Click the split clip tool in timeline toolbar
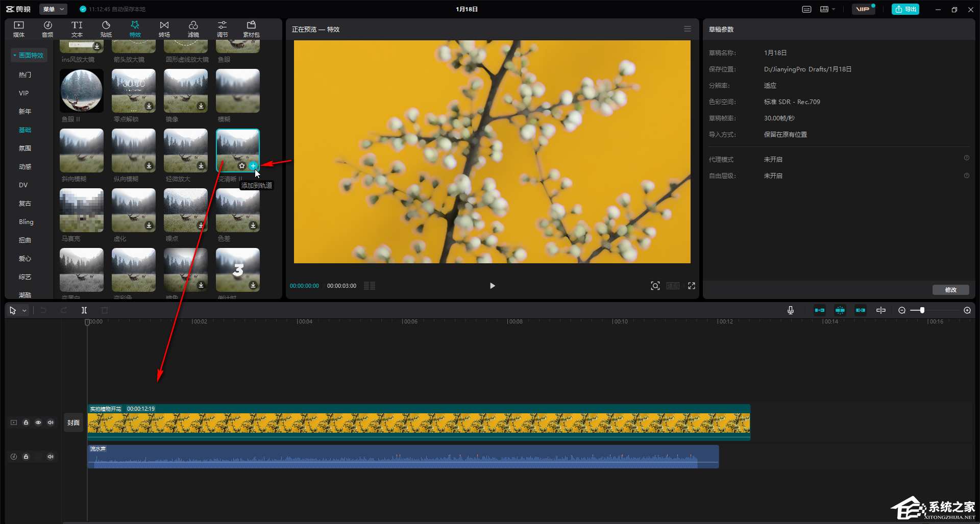The width and height of the screenshot is (980, 524). [x=84, y=310]
